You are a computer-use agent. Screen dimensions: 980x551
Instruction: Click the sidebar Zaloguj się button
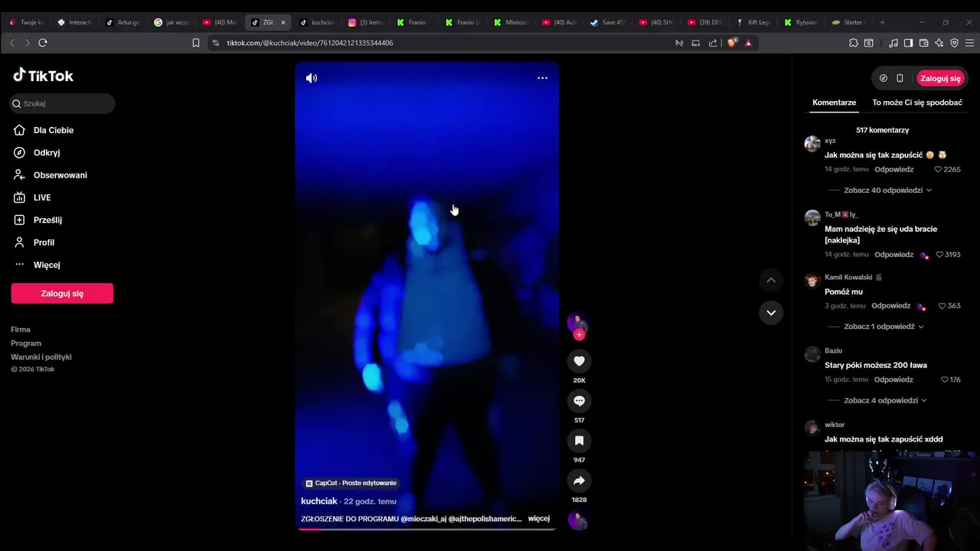pos(62,293)
